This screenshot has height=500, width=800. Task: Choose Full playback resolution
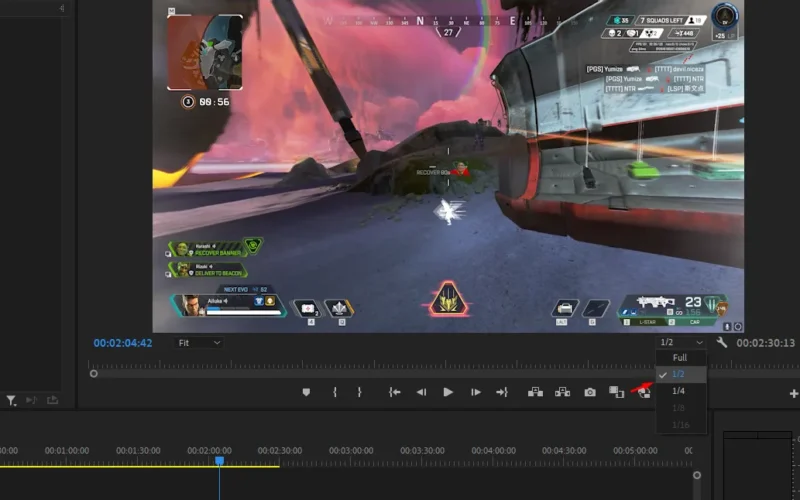tap(681, 358)
